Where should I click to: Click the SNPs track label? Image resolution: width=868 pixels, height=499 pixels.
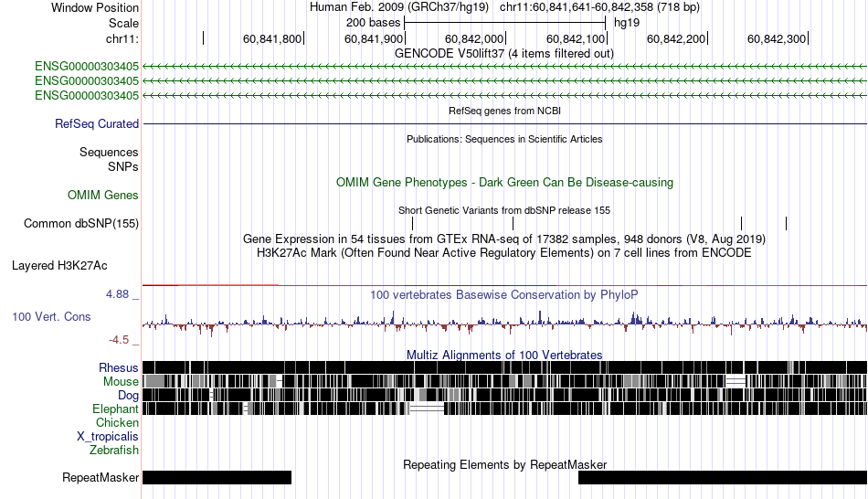click(123, 166)
